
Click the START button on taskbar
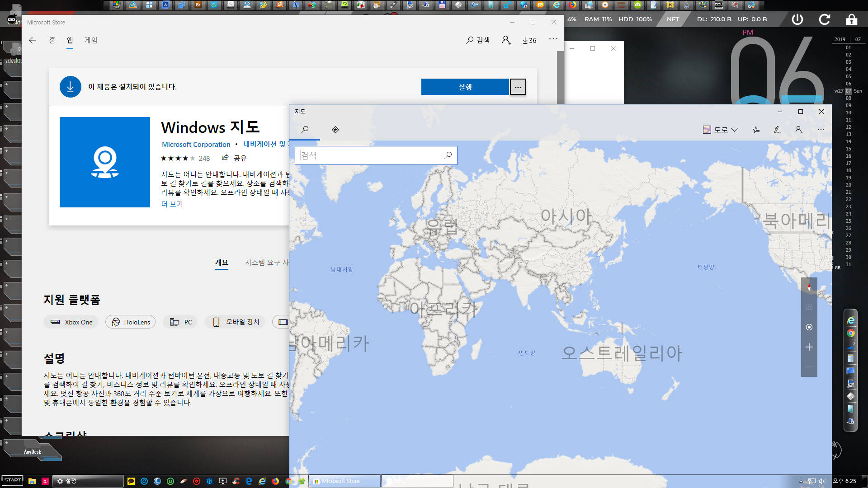pyautogui.click(x=13, y=481)
